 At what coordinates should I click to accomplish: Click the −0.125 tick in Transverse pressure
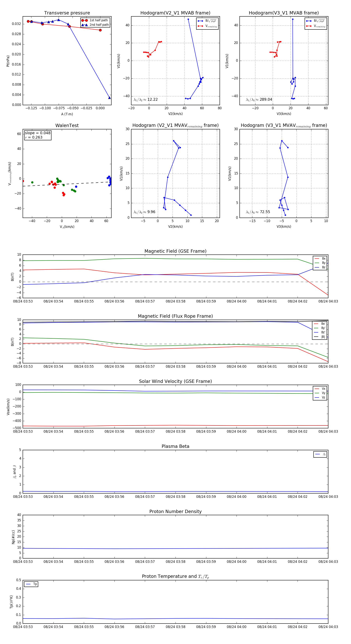(31, 108)
